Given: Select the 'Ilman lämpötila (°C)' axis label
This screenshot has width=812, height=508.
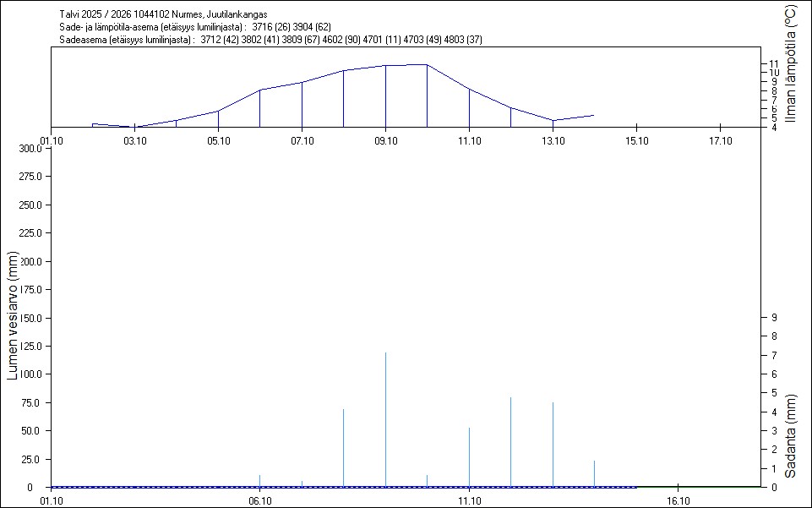Looking at the screenshot, I should (x=790, y=63).
